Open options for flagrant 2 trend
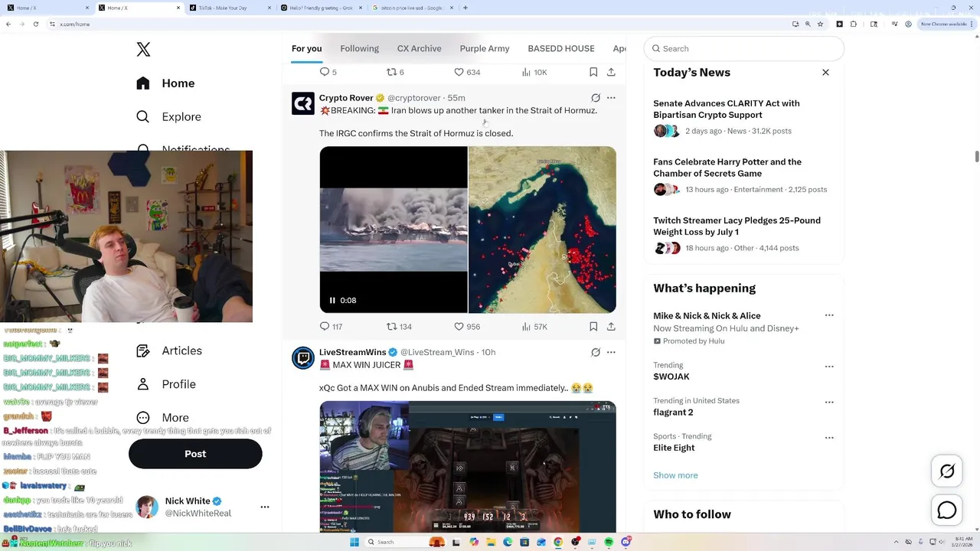The image size is (980, 551). (829, 402)
